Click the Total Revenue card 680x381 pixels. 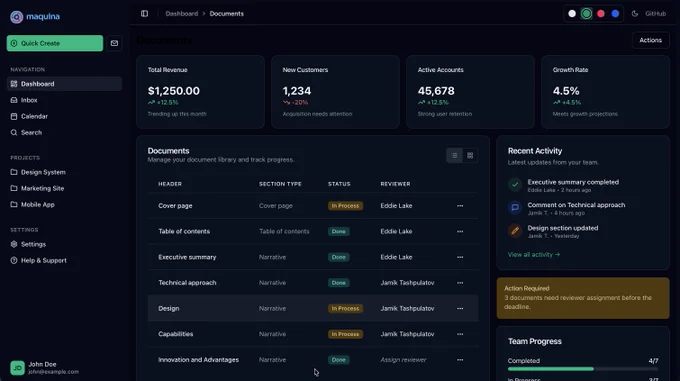[x=200, y=92]
